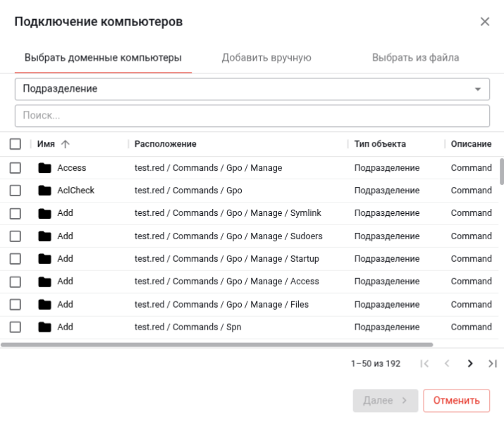Click the sort arrow beside Имя column

point(66,144)
